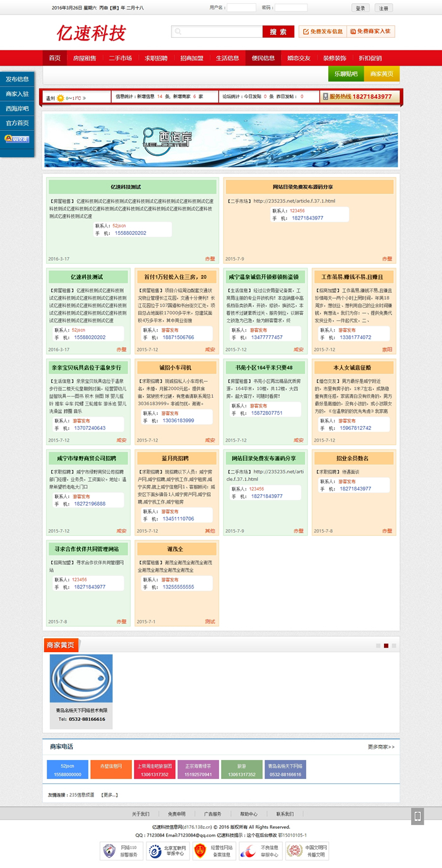This screenshot has width=442, height=868.
Task: Open 联系我们 in the footer
Action: click(x=285, y=814)
